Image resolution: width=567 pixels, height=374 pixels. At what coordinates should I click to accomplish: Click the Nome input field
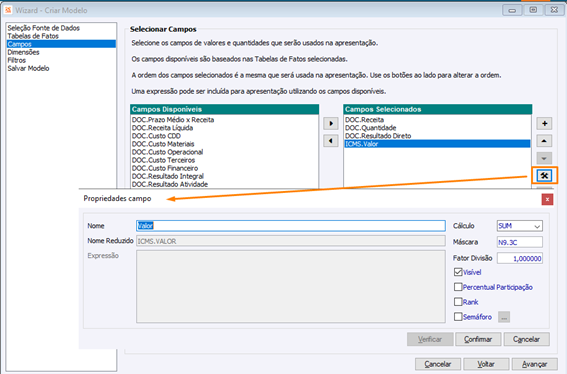[x=291, y=226]
